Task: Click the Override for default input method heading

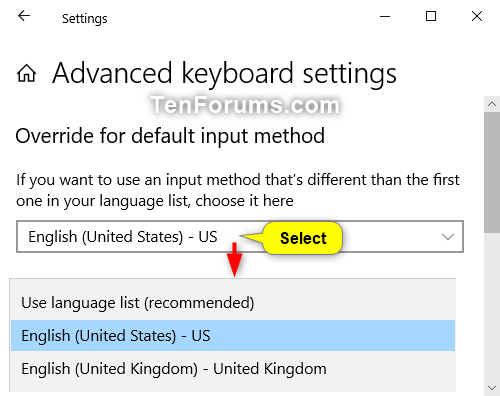Action: click(170, 136)
